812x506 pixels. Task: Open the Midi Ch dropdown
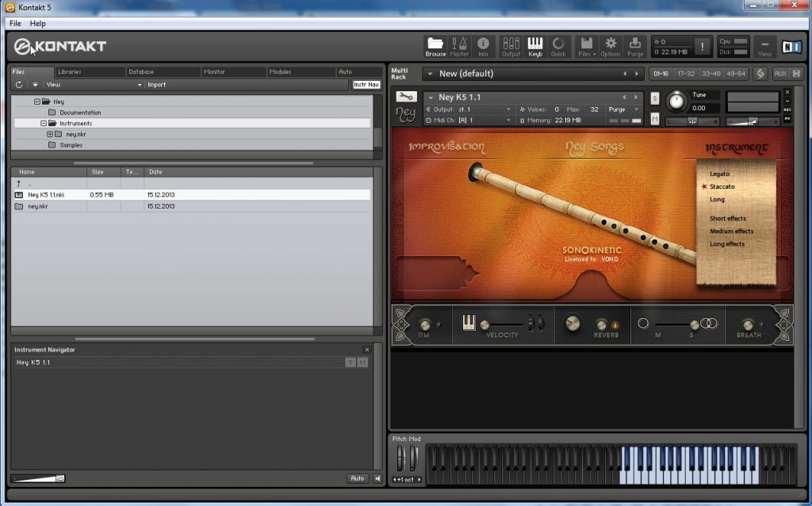468,121
